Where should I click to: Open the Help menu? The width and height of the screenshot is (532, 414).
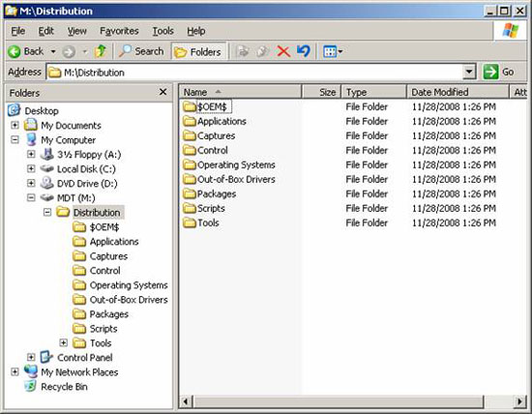pyautogui.click(x=196, y=31)
